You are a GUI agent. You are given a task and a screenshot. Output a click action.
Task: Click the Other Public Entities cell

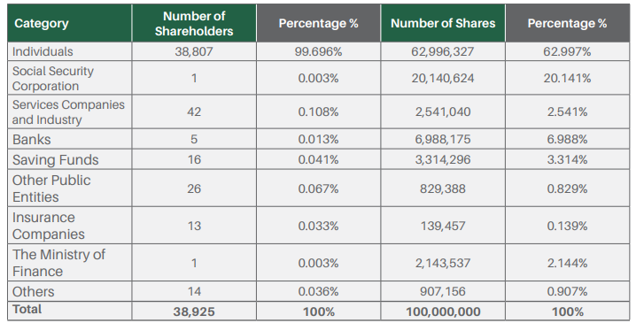(69, 188)
